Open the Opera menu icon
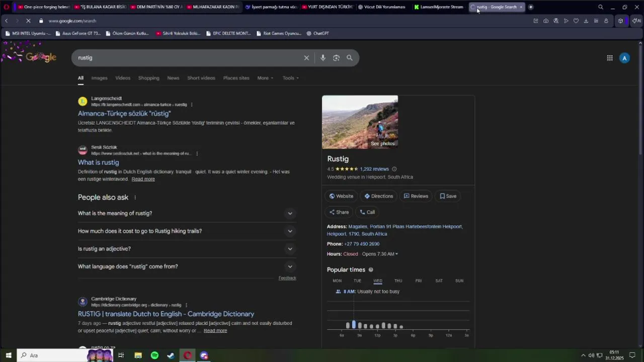This screenshot has width=644, height=362. pyautogui.click(x=6, y=7)
